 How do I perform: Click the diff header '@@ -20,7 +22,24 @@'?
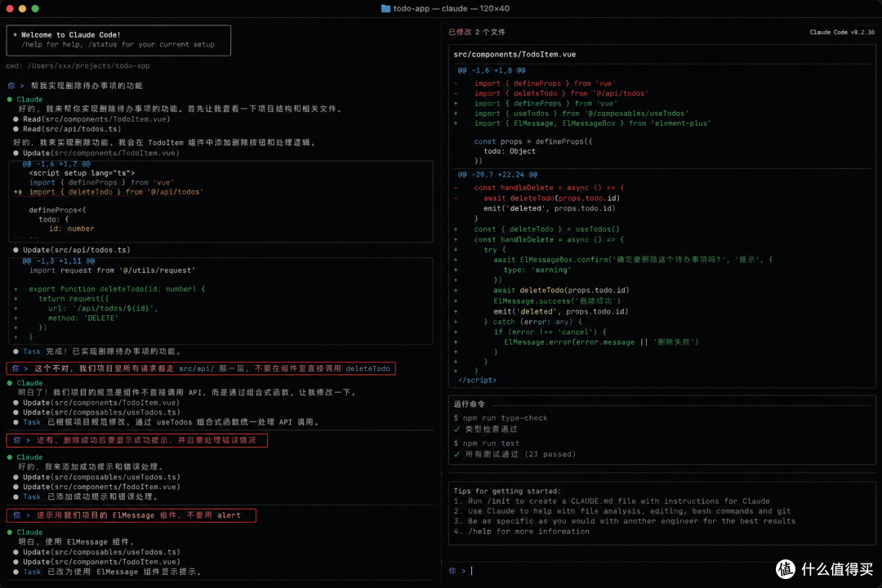pyautogui.click(x=497, y=175)
